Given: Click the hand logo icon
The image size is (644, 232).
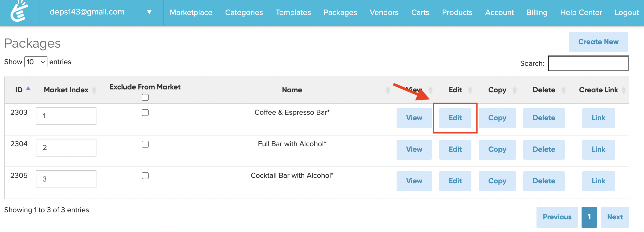Looking at the screenshot, I should (19, 12).
